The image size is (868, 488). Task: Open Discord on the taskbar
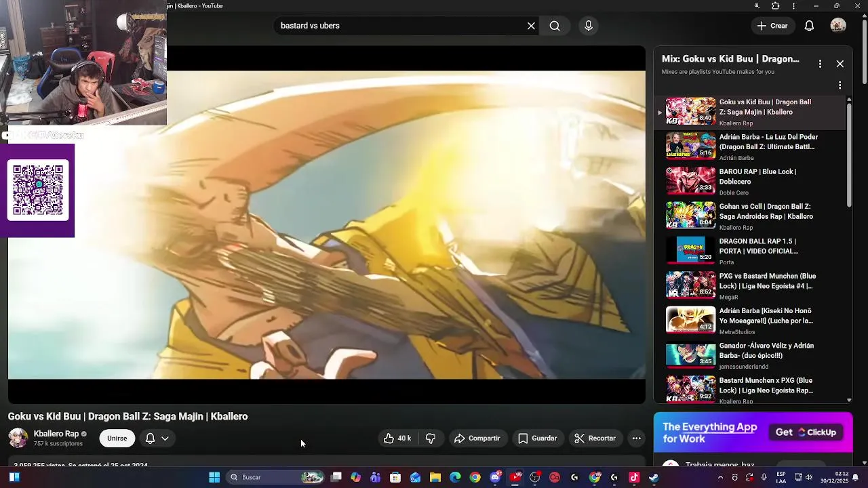[x=495, y=477]
